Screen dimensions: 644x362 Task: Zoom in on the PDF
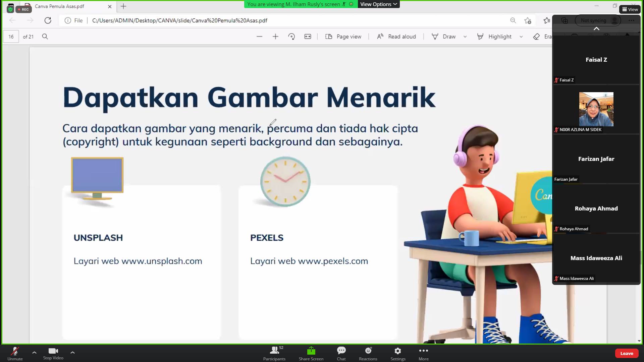click(275, 37)
